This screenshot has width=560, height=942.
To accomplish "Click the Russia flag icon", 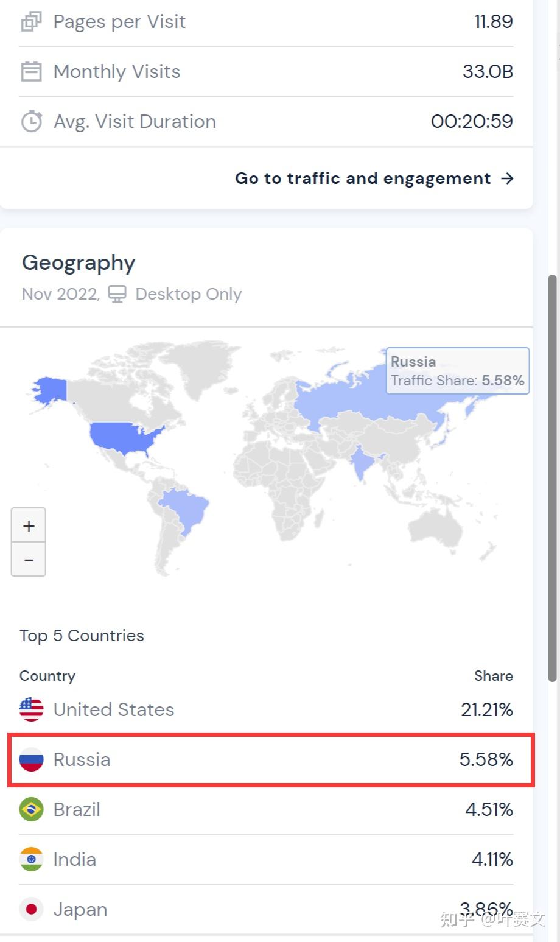I will 32,759.
